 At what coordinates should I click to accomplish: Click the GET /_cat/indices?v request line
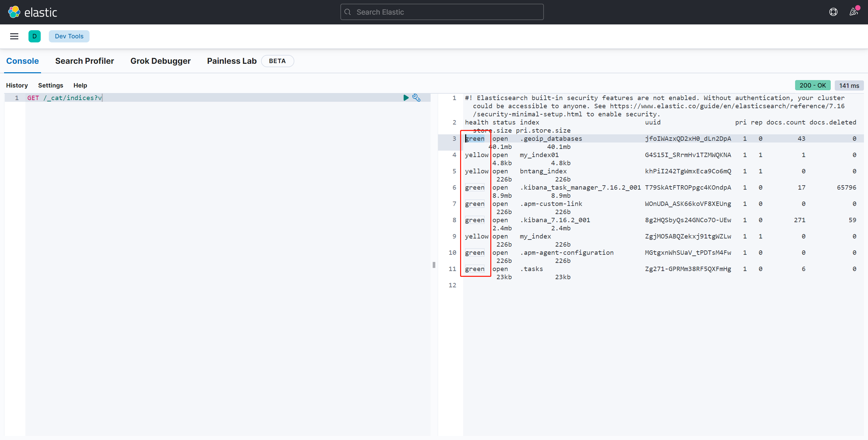tap(64, 98)
